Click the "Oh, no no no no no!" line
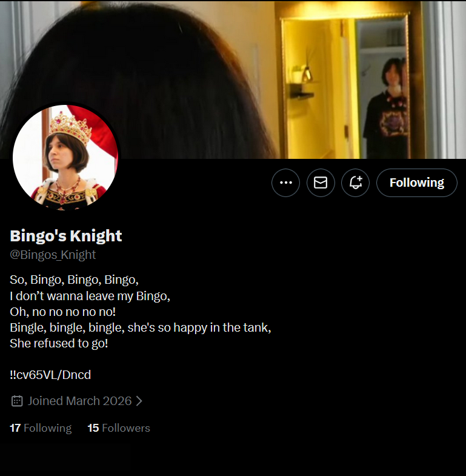The image size is (466, 476). click(63, 312)
